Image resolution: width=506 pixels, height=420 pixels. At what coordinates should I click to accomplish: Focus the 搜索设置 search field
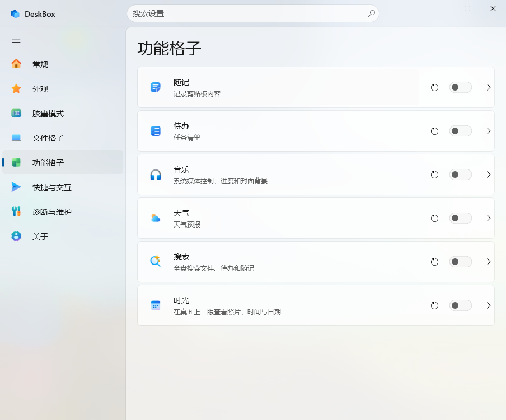coord(252,13)
